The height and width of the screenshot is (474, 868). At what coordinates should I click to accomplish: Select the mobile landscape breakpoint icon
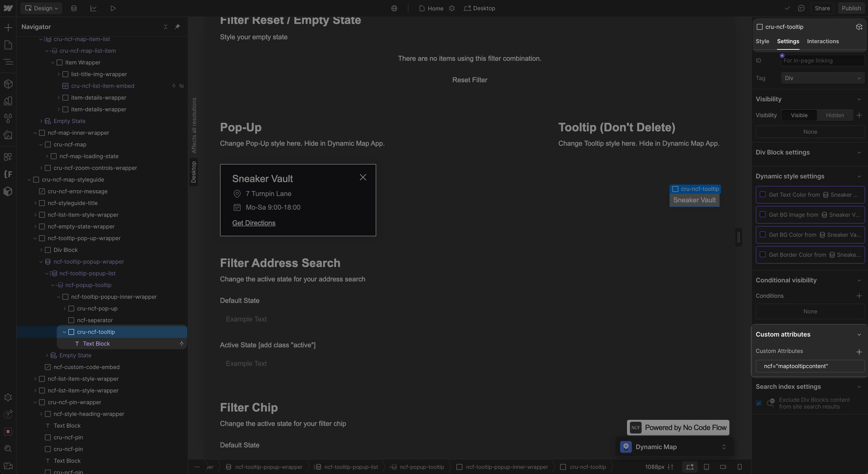tap(723, 467)
